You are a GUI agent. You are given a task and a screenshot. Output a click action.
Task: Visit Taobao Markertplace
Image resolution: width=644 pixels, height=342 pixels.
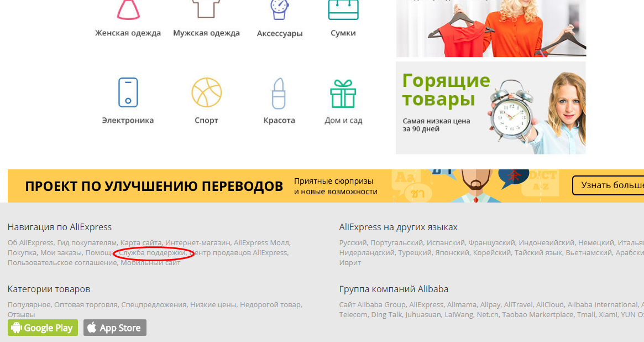click(x=537, y=314)
